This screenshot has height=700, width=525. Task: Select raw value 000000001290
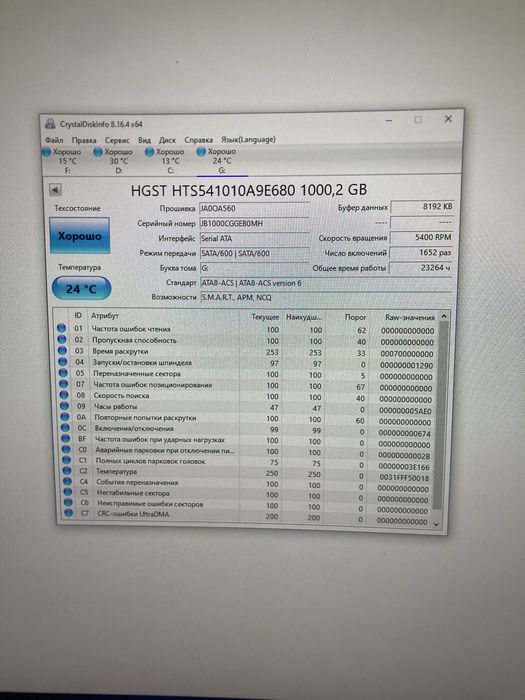[407, 365]
